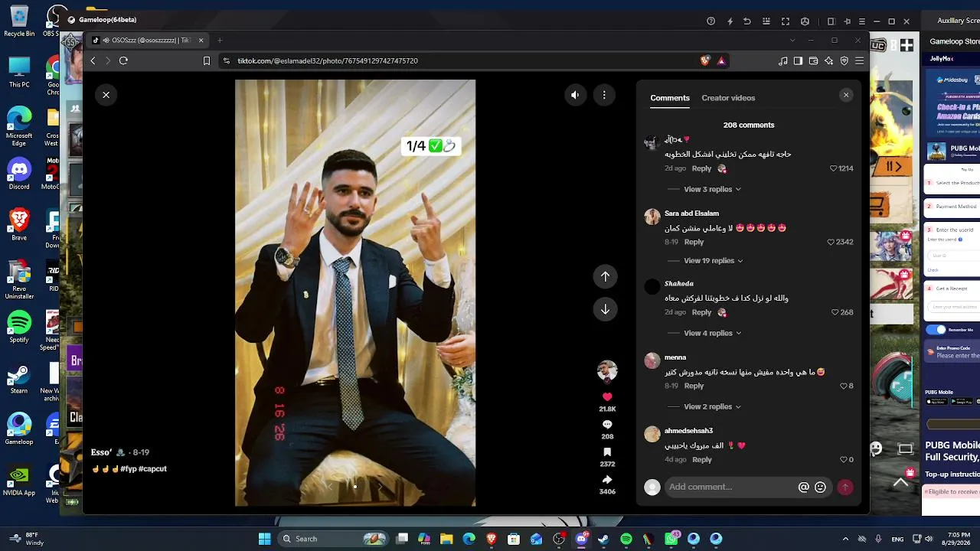The image size is (980, 551).
Task: Open the three-dot more options menu
Action: coord(604,95)
